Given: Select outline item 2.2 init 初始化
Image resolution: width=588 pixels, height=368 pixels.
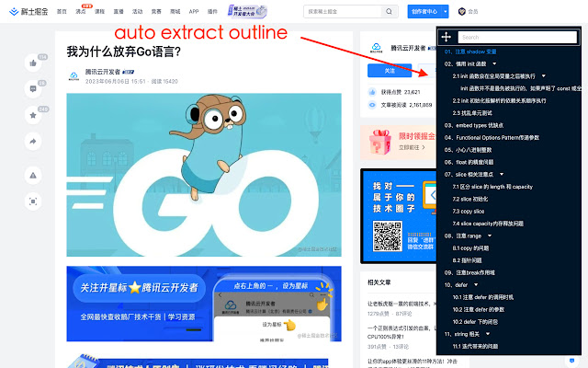Looking at the screenshot, I should click(x=499, y=100).
